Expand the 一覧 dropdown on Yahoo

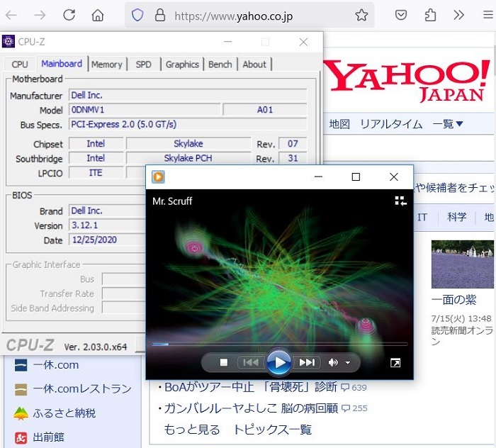(448, 124)
